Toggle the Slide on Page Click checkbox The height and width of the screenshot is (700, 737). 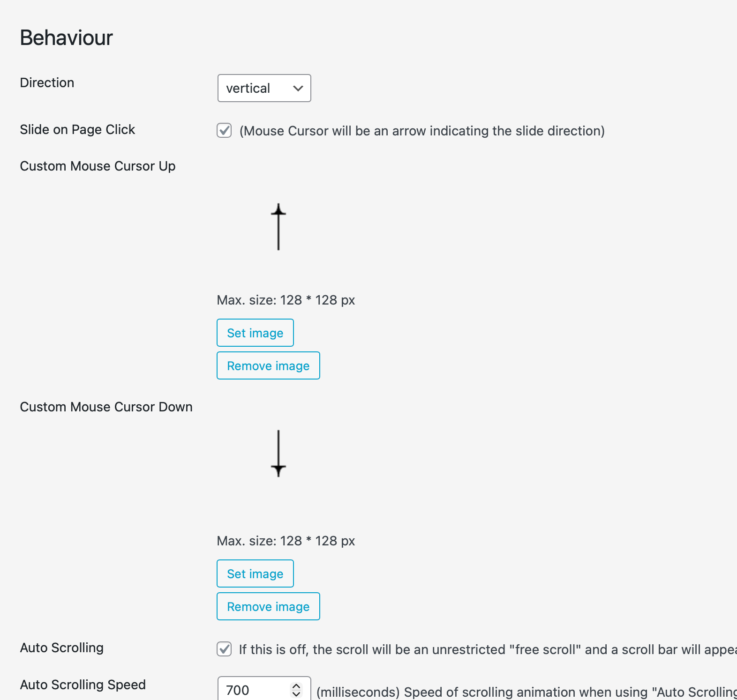point(224,130)
